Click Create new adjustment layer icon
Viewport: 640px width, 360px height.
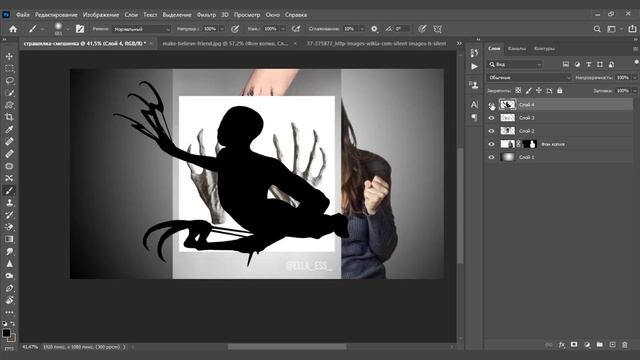(x=587, y=345)
